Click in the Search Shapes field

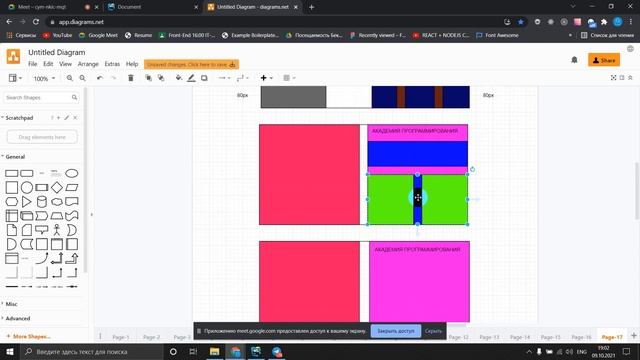tap(41, 98)
